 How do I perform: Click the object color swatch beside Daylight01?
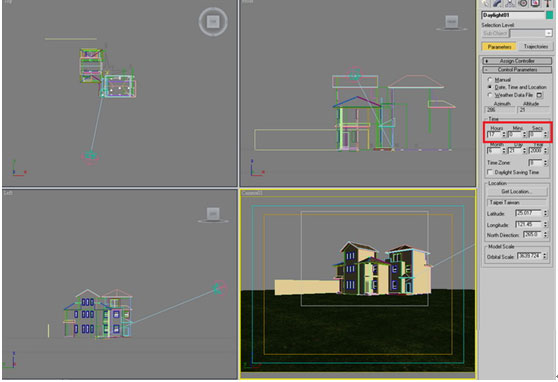click(x=549, y=15)
